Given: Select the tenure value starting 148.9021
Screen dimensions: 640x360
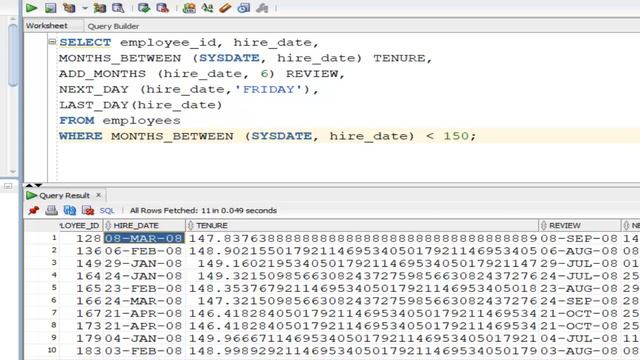Looking at the screenshot, I should click(362, 251).
